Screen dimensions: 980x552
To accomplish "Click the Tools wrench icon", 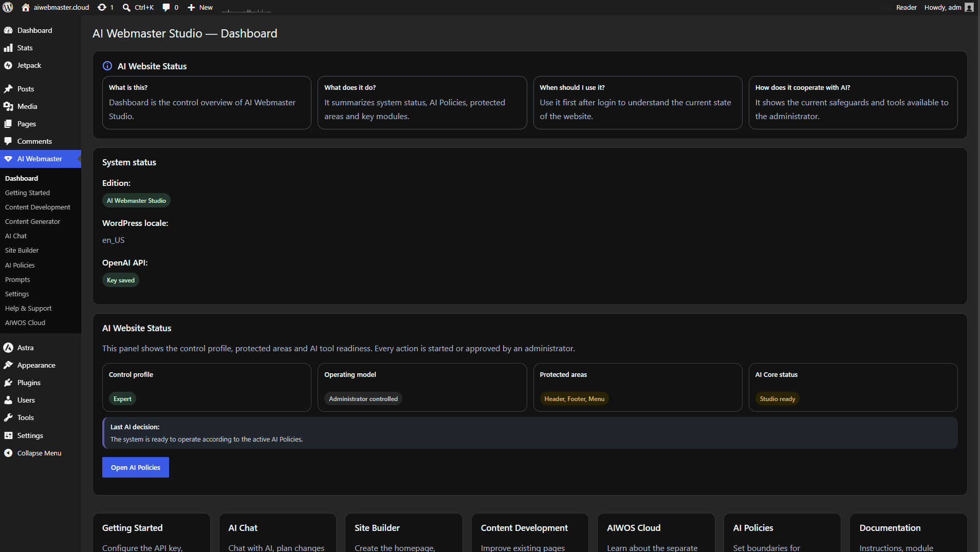I will click(8, 417).
